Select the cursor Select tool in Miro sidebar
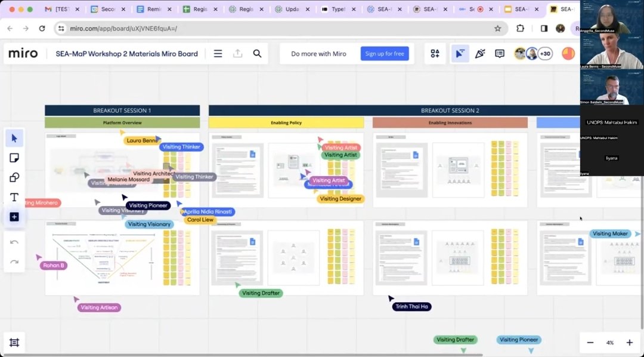The height and width of the screenshot is (357, 644). click(x=14, y=138)
